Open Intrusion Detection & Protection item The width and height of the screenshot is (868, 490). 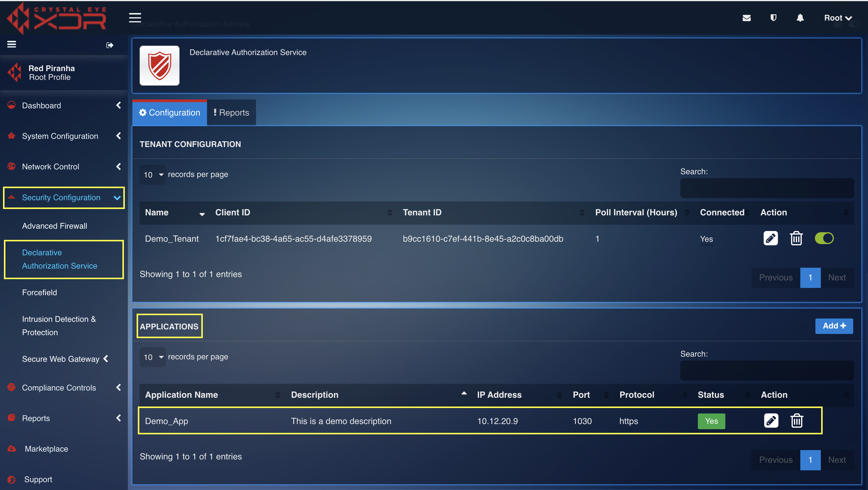click(59, 325)
